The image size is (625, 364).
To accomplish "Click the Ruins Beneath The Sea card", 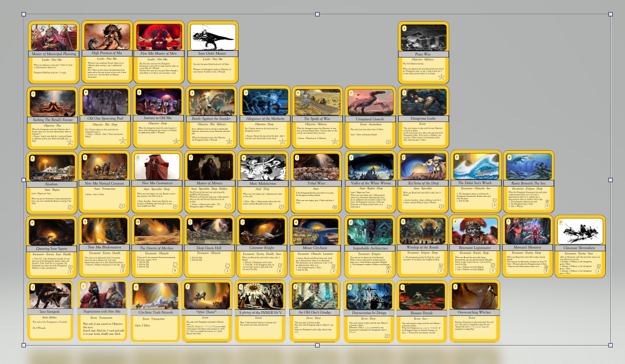I will pos(529,183).
